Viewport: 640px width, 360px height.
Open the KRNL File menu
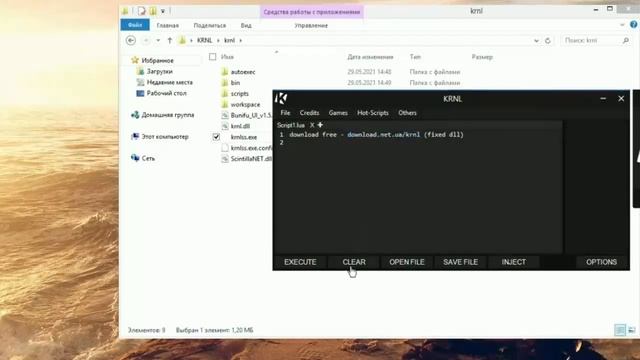[x=285, y=113]
